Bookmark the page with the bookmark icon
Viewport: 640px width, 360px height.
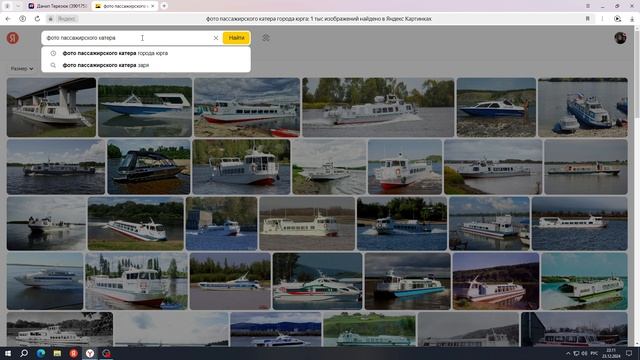click(x=588, y=19)
